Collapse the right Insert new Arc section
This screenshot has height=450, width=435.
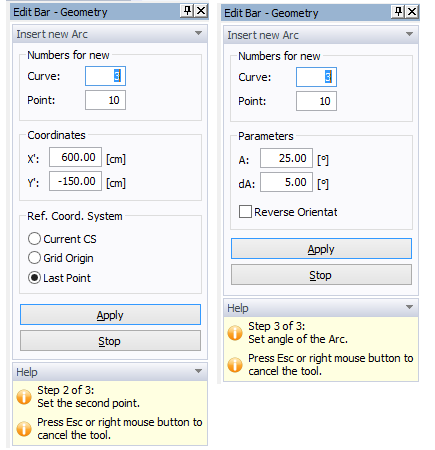click(x=409, y=34)
